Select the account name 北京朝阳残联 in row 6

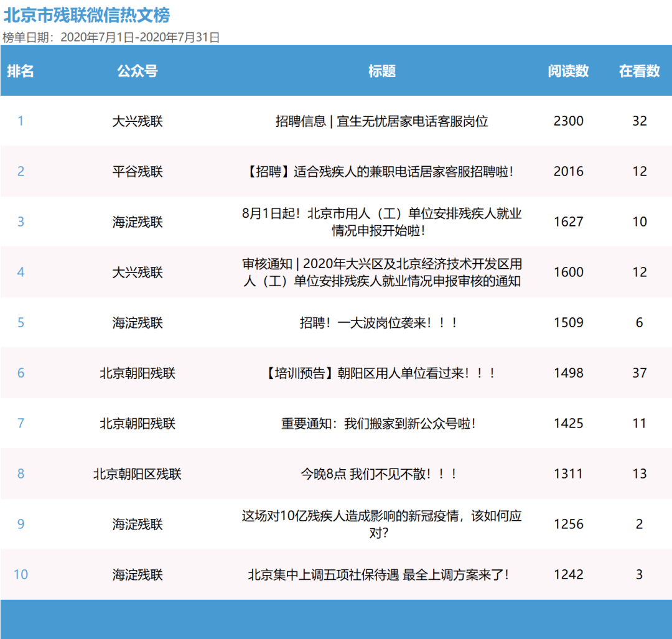(x=138, y=373)
